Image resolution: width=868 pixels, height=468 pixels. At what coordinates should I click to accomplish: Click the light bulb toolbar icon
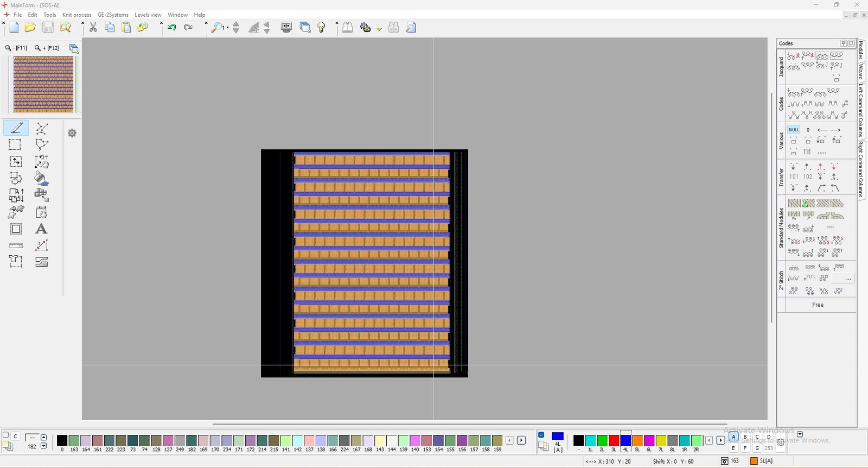321,28
